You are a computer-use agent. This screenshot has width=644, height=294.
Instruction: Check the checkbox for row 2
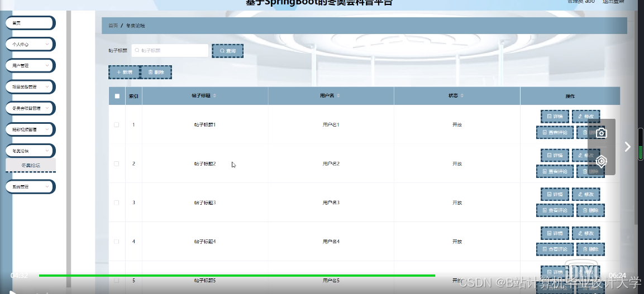pos(117,163)
